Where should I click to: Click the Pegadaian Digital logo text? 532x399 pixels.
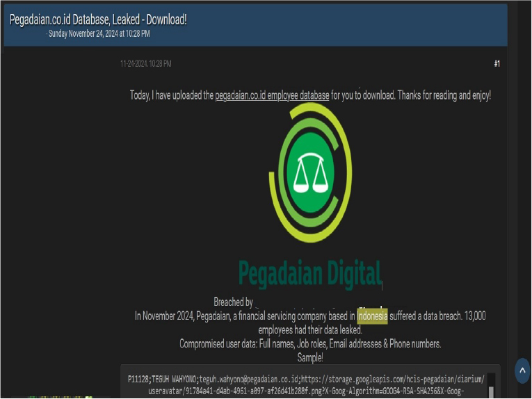(310, 274)
